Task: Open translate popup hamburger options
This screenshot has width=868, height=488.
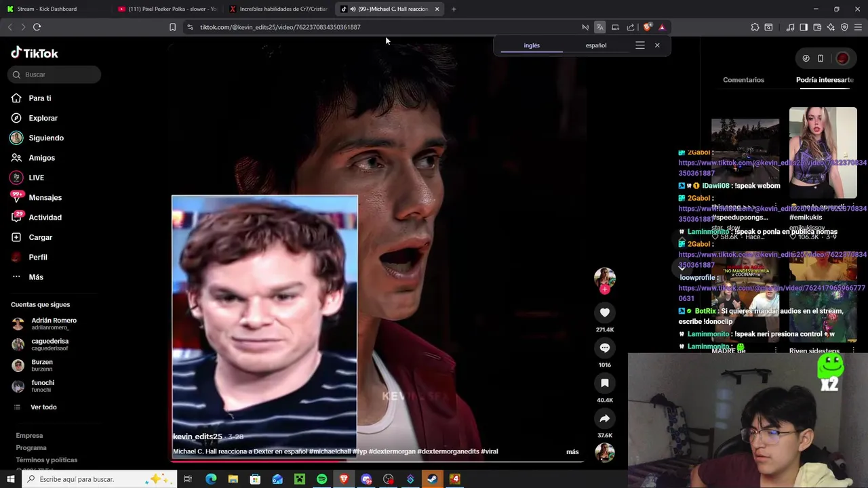Action: [x=639, y=45]
